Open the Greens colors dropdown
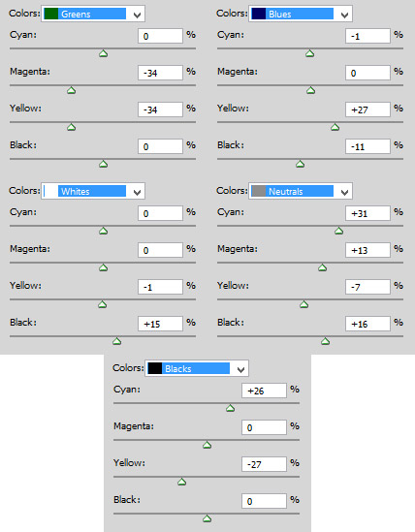Image resolution: width=415 pixels, height=532 pixels. click(93, 14)
